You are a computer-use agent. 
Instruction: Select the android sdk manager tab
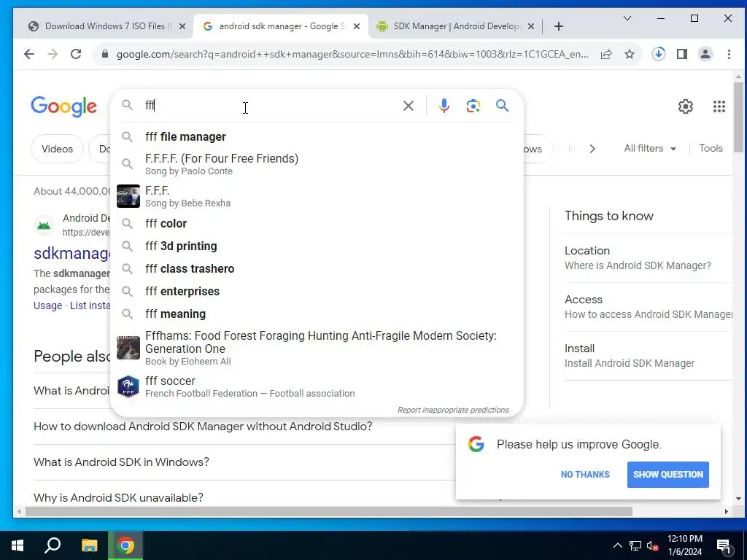click(x=281, y=26)
